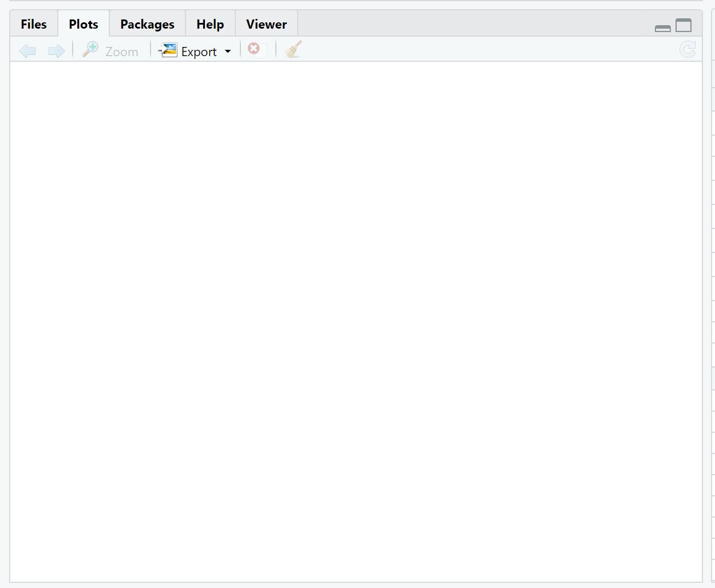Clear all plots with the broom icon
This screenshot has width=715, height=588.
coord(293,49)
